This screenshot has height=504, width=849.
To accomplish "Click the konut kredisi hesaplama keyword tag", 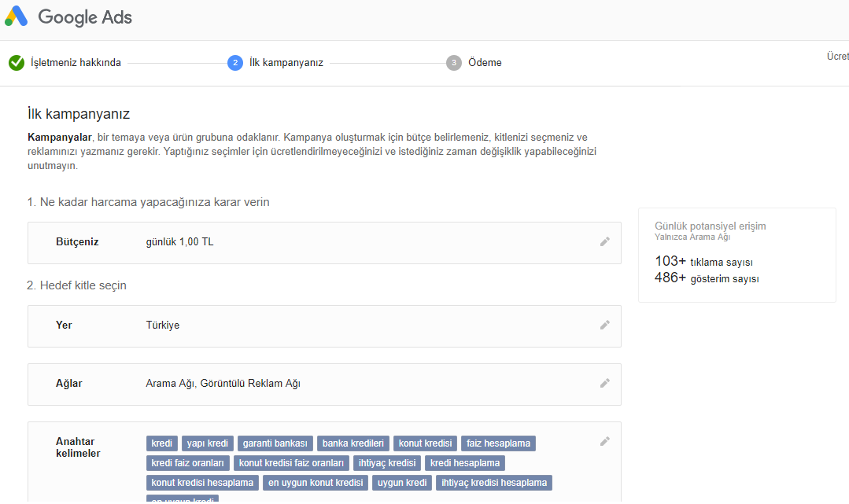I will point(202,482).
